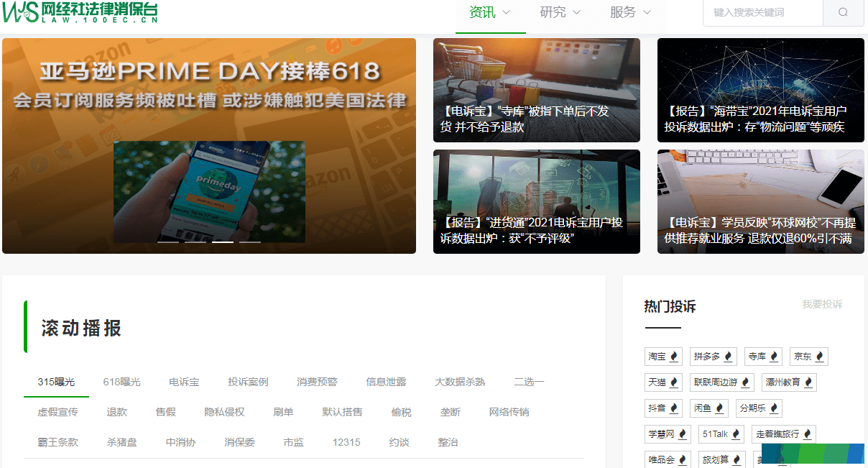The image size is (868, 468).
Task: Open the 消费预警 tab
Action: coord(317,382)
